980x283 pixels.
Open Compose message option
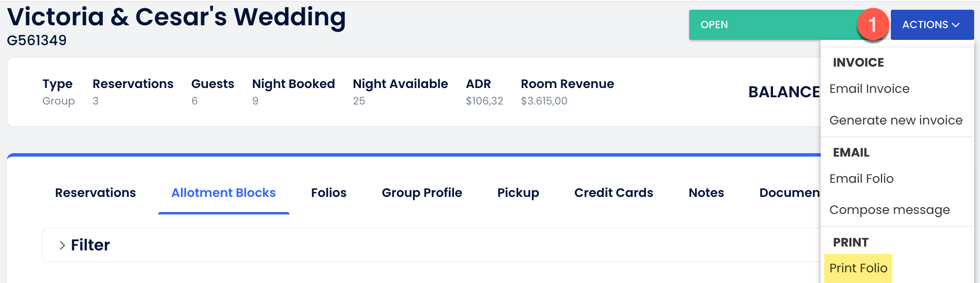[889, 210]
